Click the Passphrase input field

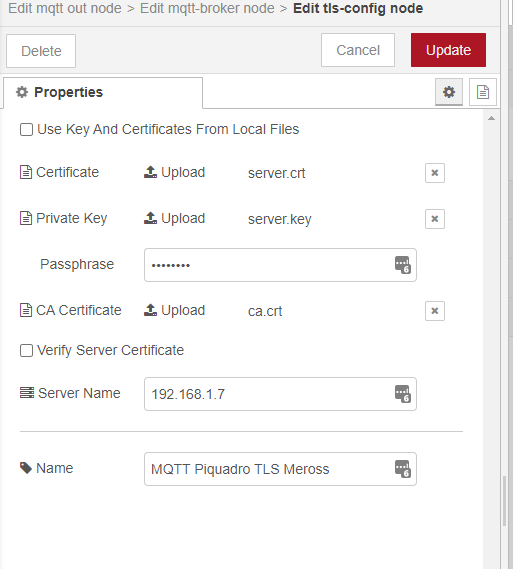280,265
